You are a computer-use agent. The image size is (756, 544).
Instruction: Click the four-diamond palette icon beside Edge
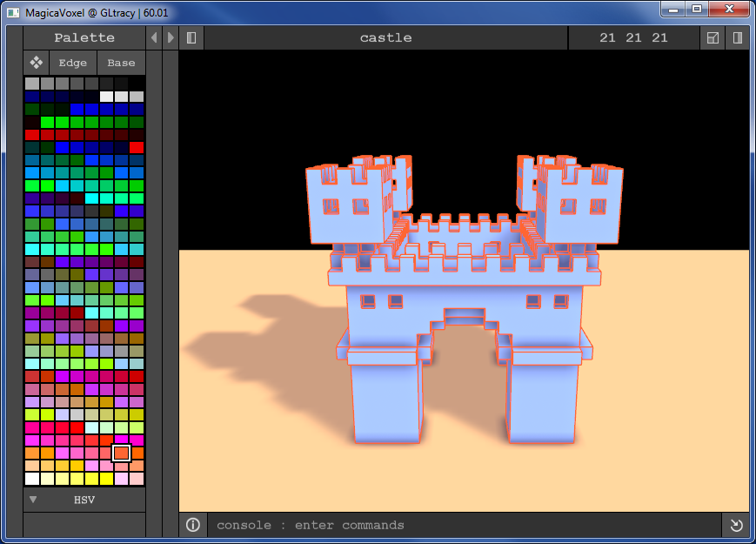37,63
